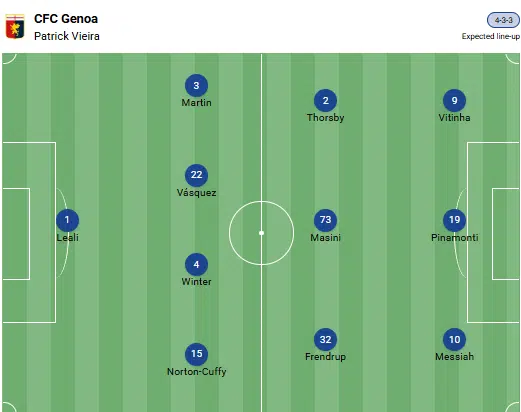Select Frendrup's number 32 player circle
Image resolution: width=521 pixels, height=412 pixels.
coord(325,339)
